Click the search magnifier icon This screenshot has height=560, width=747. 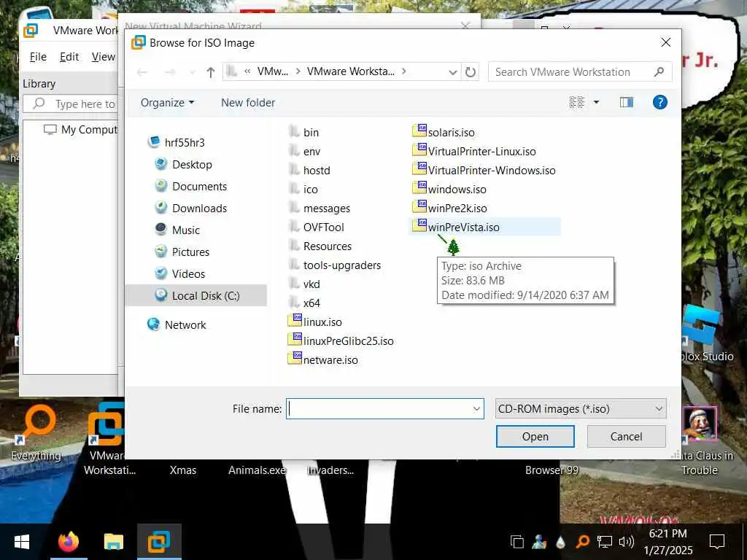659,72
